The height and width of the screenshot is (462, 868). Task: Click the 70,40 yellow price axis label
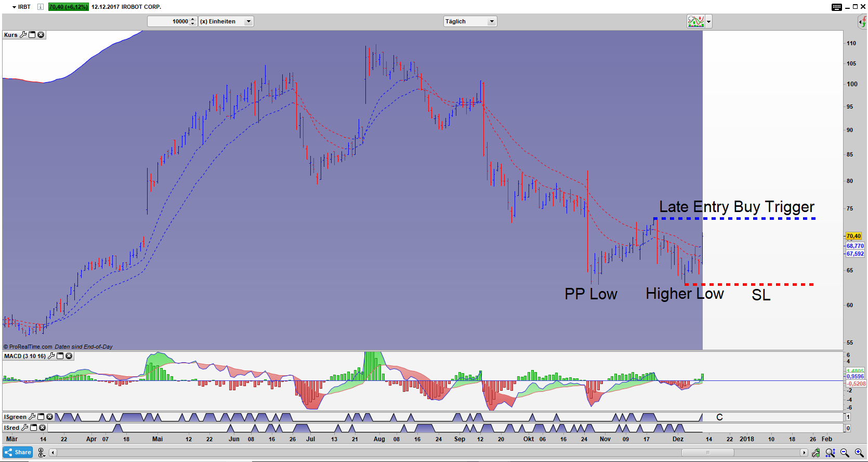pyautogui.click(x=854, y=236)
